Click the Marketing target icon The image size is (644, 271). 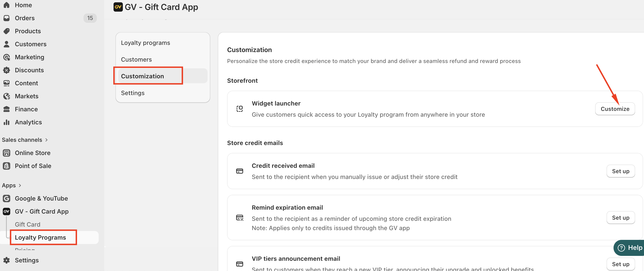point(7,57)
